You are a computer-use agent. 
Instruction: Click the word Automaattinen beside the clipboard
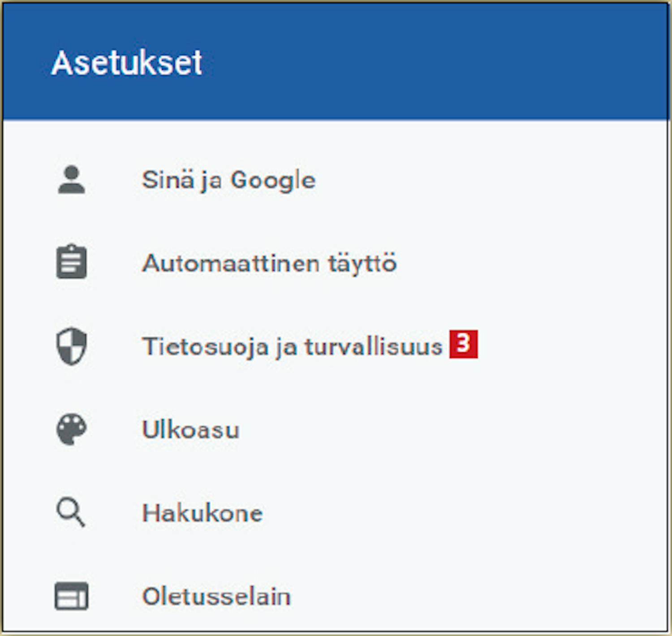(231, 263)
